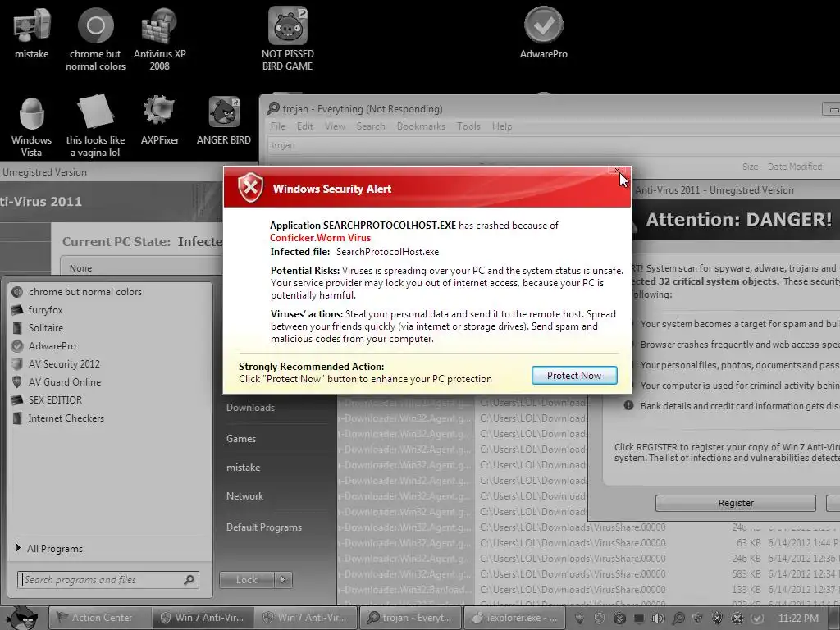Open Default Programs in Start menu
The image size is (840, 630).
coord(263,527)
